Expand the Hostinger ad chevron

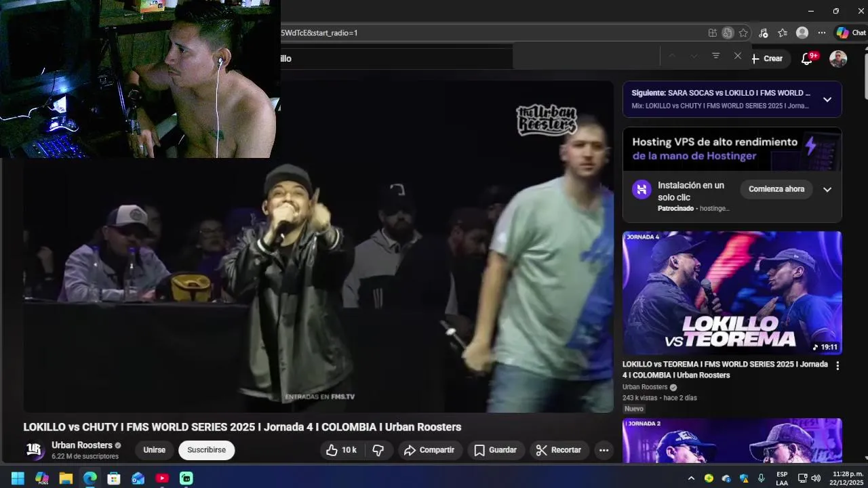click(x=827, y=189)
